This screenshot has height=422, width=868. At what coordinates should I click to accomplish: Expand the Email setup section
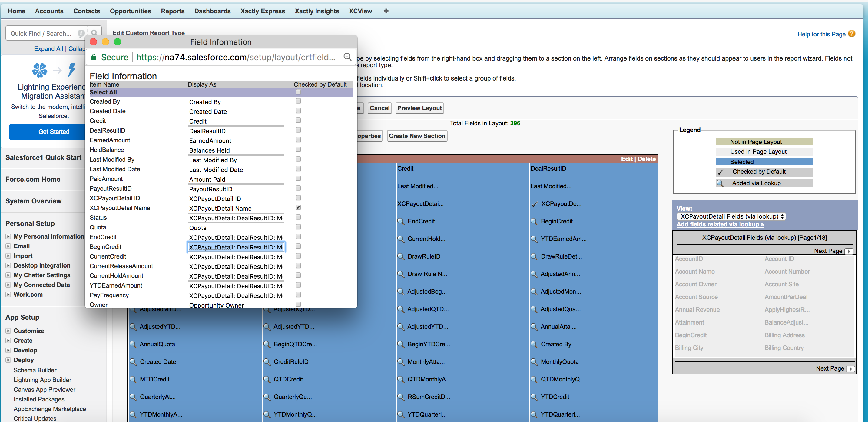tap(8, 246)
